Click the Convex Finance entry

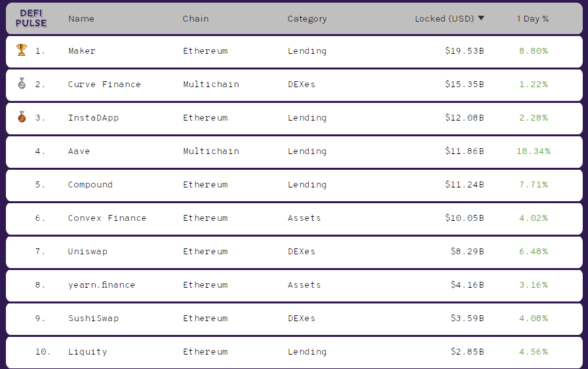pos(107,218)
